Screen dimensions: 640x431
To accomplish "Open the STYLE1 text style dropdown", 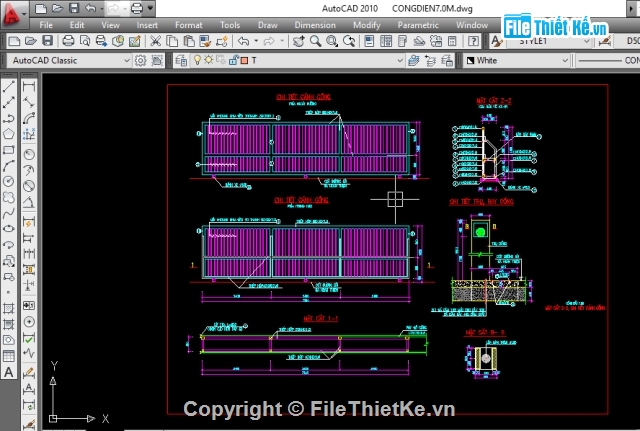I will coord(587,41).
